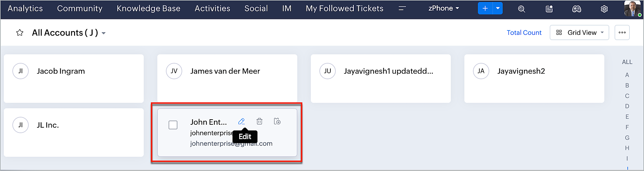
Task: Expand the arrow beside the plus button
Action: pos(498,8)
